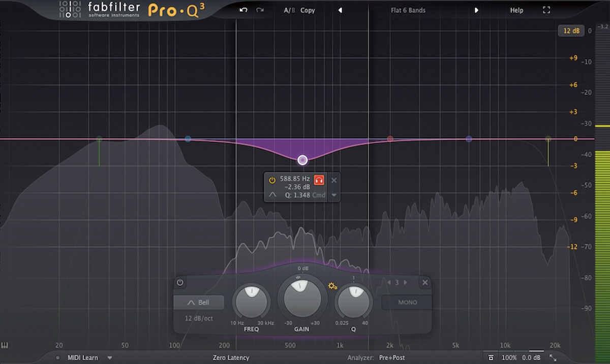This screenshot has height=364, width=610.
Task: Open the 12 dB display range selector
Action: point(571,31)
